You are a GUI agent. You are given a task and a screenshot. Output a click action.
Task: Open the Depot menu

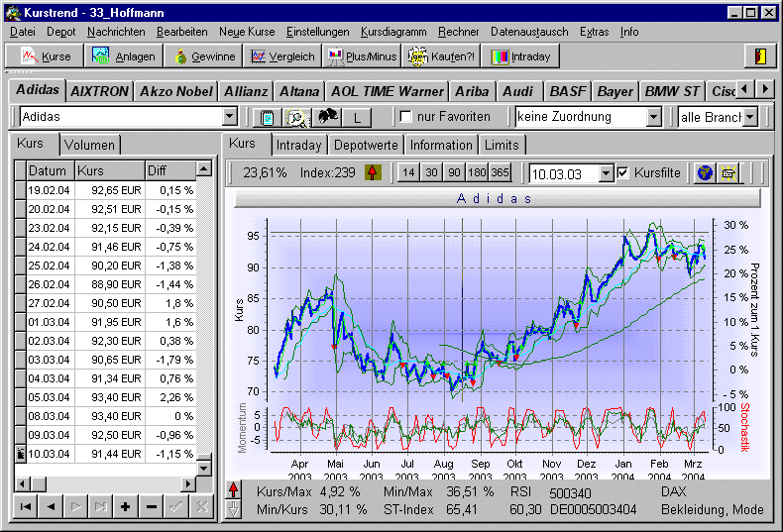pos(60,32)
